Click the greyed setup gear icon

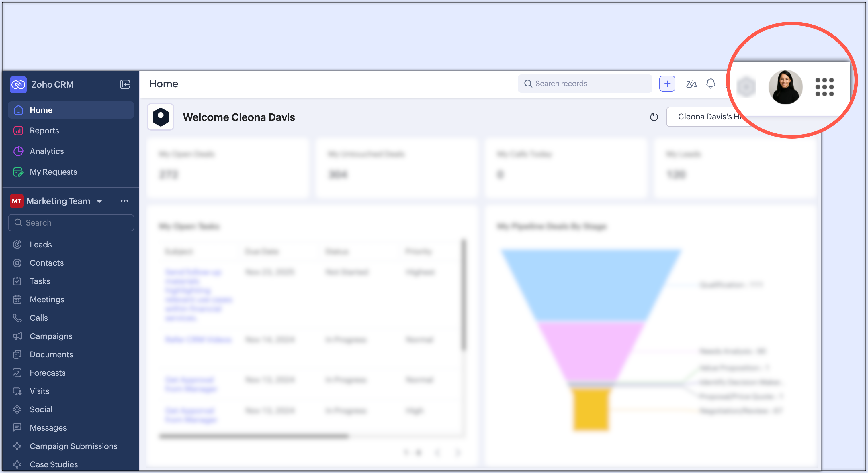tap(746, 87)
